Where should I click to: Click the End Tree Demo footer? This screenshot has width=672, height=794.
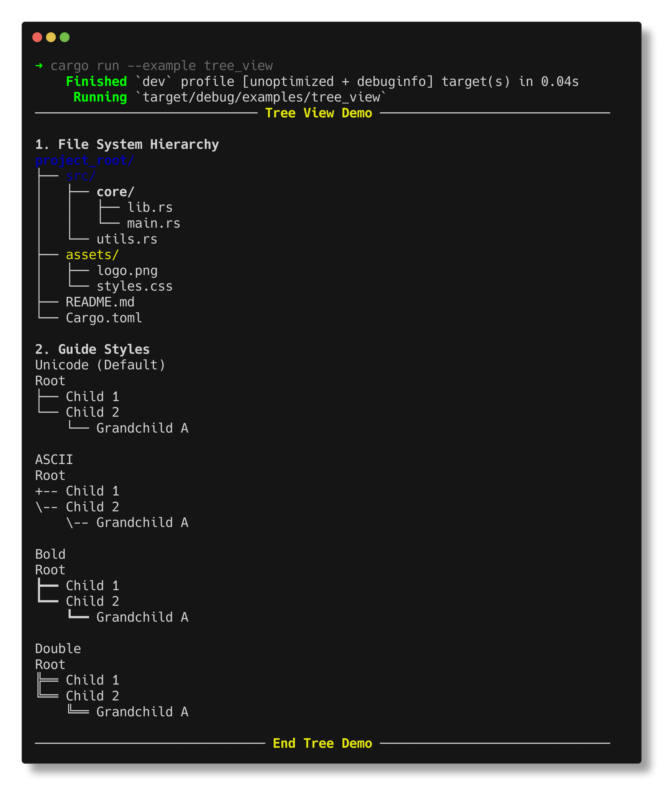tap(322, 743)
